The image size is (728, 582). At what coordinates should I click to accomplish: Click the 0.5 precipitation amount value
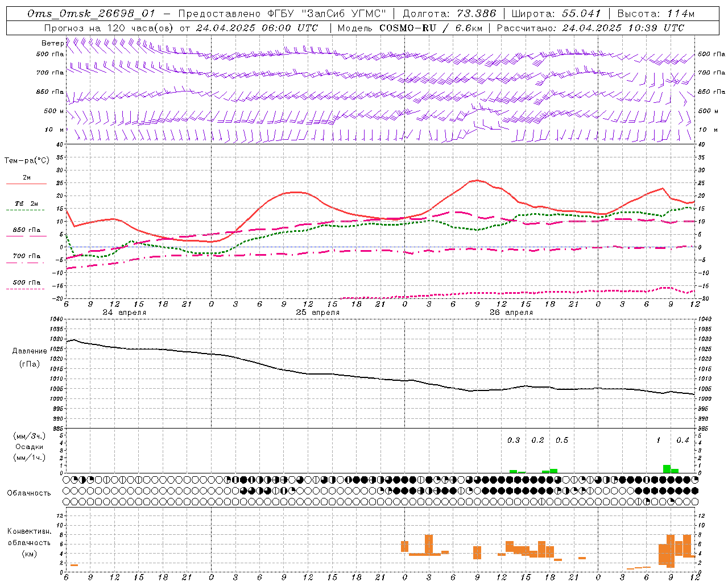click(561, 440)
